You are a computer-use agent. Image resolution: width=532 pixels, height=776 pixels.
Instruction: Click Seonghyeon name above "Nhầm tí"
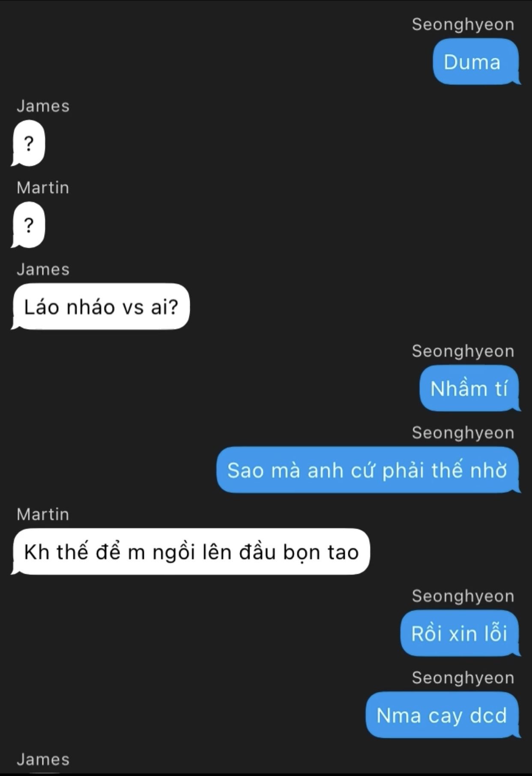(463, 351)
